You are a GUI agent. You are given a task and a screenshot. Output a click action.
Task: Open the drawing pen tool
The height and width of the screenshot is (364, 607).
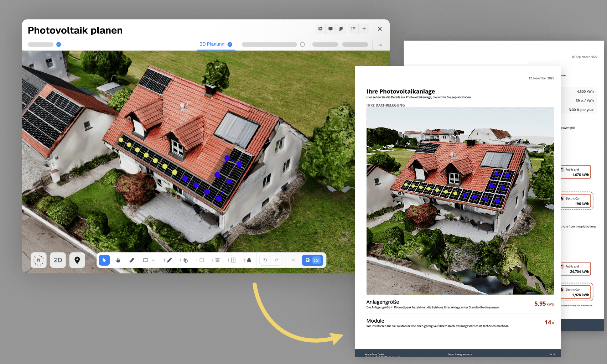click(x=167, y=260)
